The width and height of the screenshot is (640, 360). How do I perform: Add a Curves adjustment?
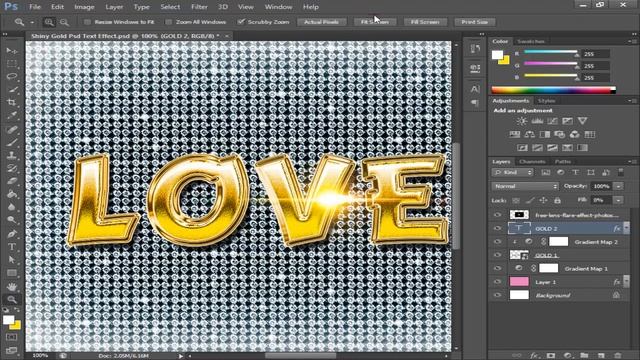click(x=552, y=121)
